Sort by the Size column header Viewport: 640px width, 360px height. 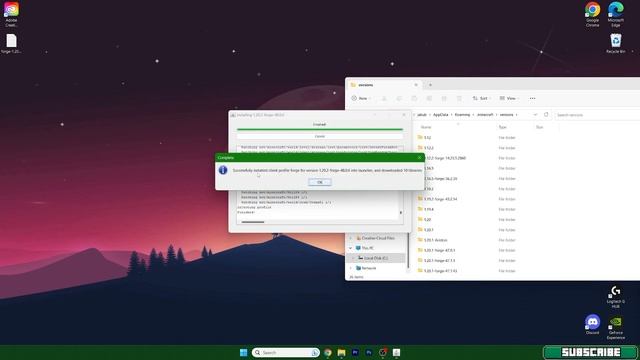[x=539, y=127]
